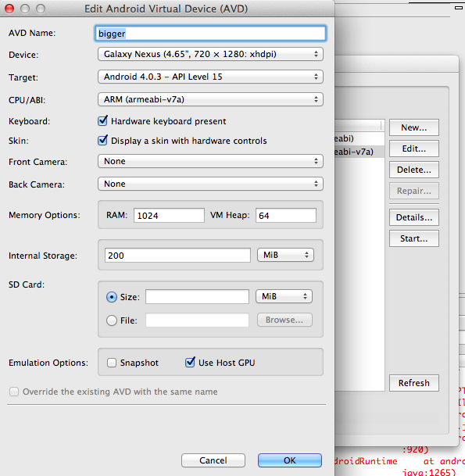The image size is (465, 476).
Task: Click the RAM field containing 1024
Action: pyautogui.click(x=169, y=216)
